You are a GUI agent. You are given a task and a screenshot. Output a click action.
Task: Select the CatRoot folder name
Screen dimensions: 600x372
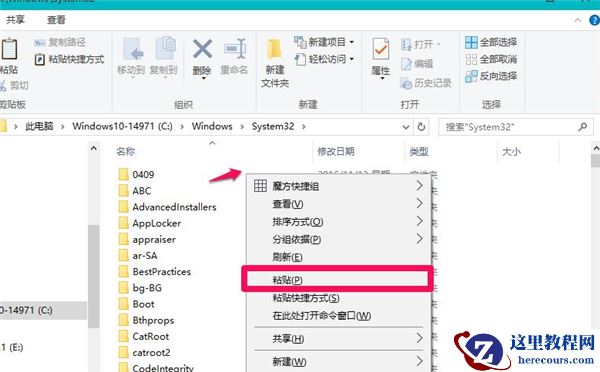[x=150, y=336]
